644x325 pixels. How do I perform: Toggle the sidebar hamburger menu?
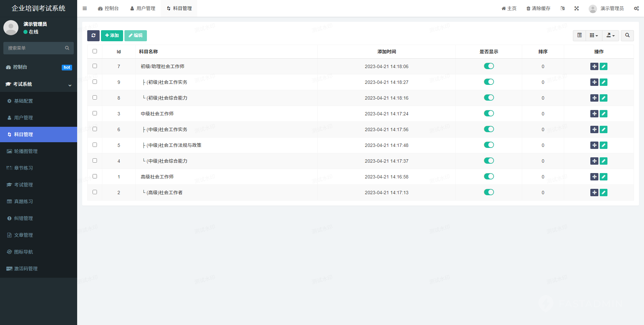pyautogui.click(x=85, y=8)
